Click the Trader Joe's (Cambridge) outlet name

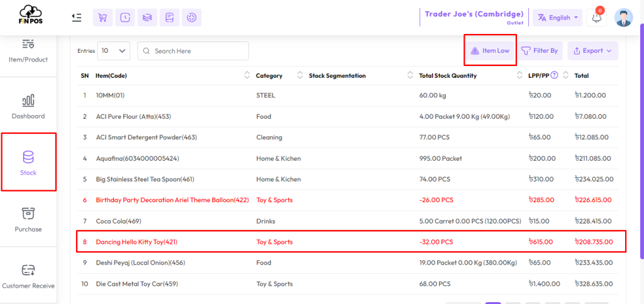coord(474,14)
